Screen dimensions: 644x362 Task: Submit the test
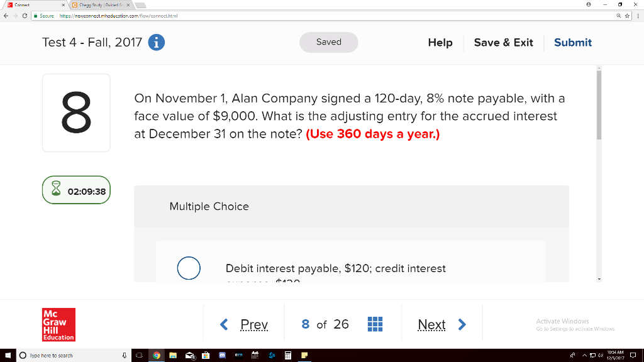tap(572, 42)
